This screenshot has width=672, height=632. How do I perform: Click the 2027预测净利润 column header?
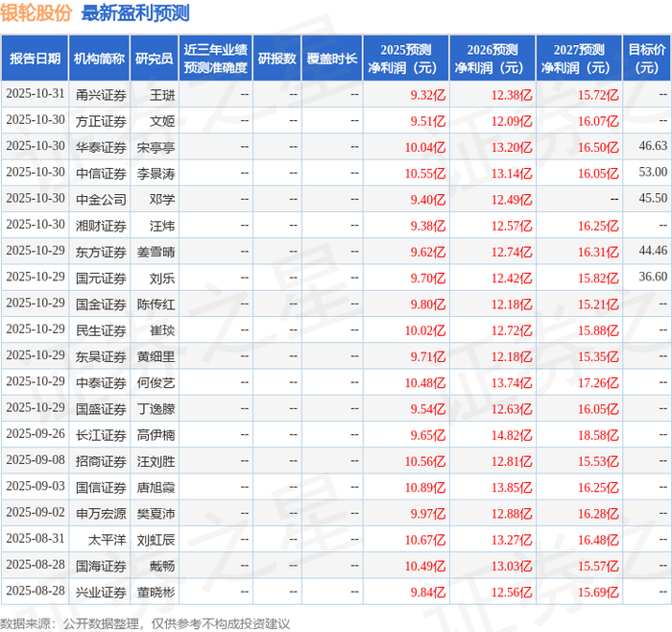[x=579, y=59]
